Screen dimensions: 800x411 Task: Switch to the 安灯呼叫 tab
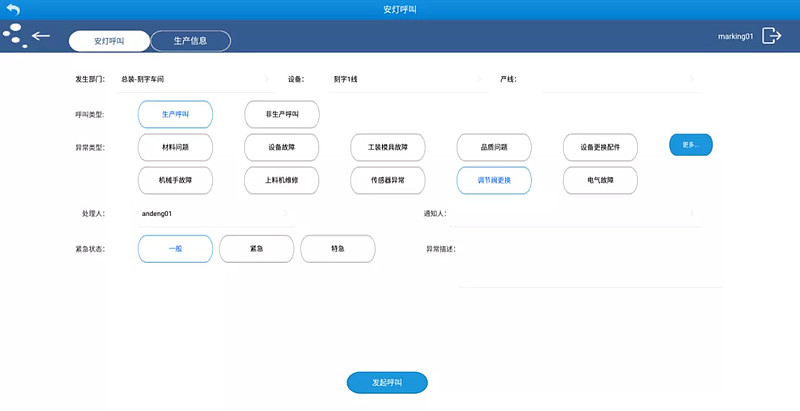click(109, 41)
